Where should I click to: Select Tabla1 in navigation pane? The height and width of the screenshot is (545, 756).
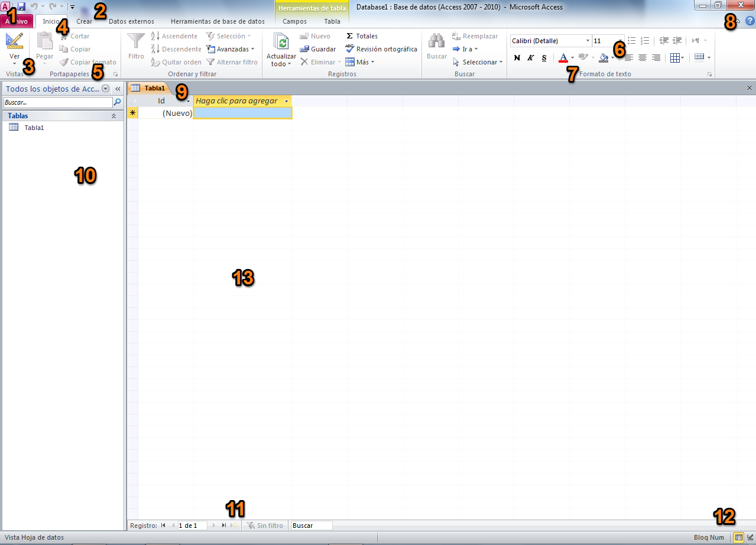pyautogui.click(x=34, y=127)
